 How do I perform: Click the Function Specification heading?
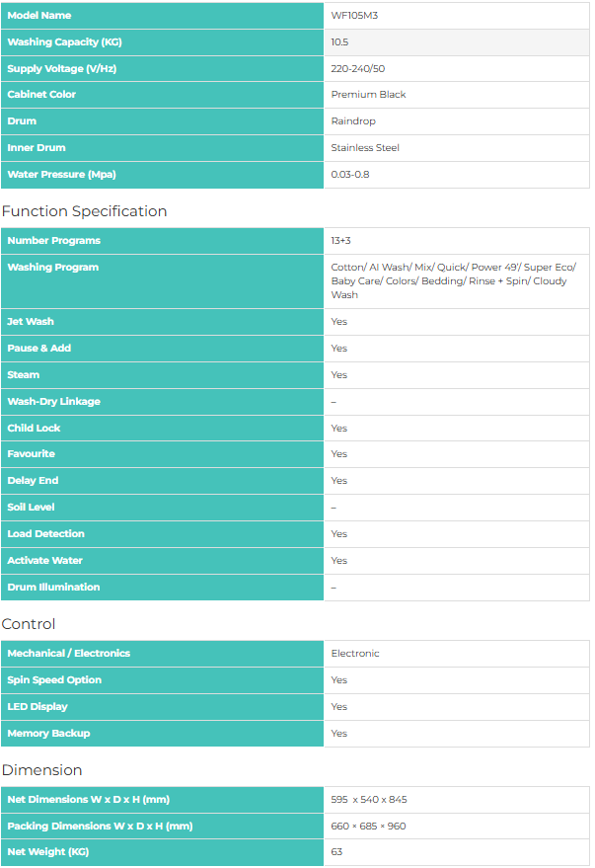(x=85, y=211)
